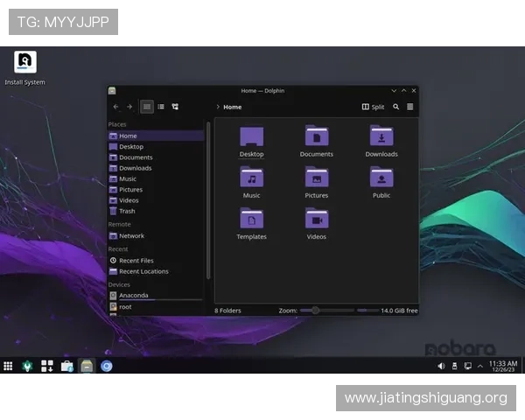Open the Music folder icon
The image size is (525, 420).
point(251,179)
